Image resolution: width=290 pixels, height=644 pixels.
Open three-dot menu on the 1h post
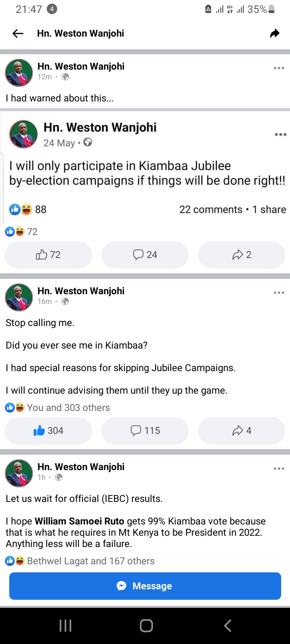pyautogui.click(x=279, y=469)
